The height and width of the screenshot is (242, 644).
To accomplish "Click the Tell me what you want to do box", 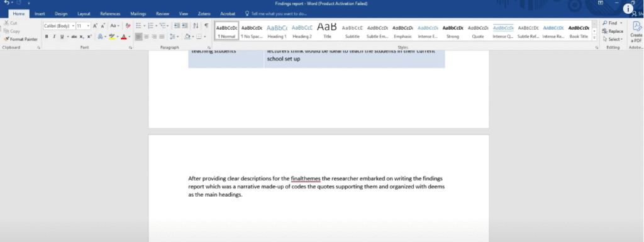I will 277,14.
